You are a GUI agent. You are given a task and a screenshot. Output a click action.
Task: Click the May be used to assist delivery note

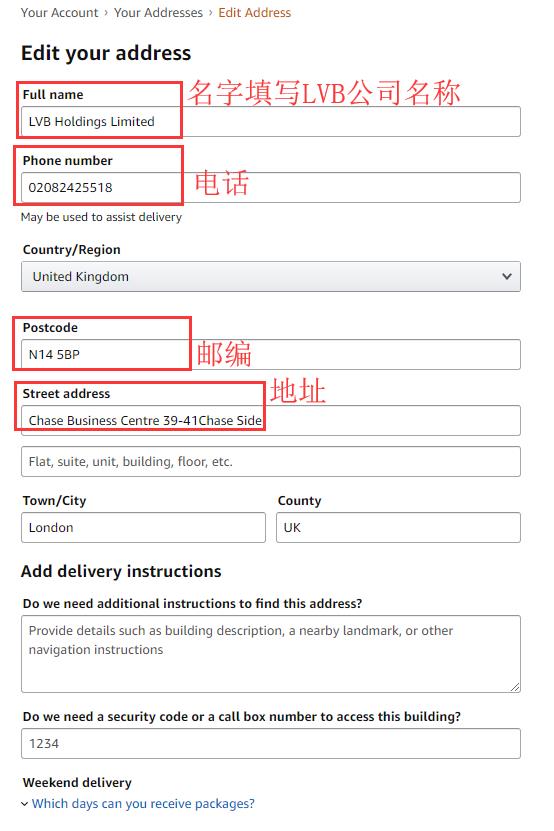(101, 217)
